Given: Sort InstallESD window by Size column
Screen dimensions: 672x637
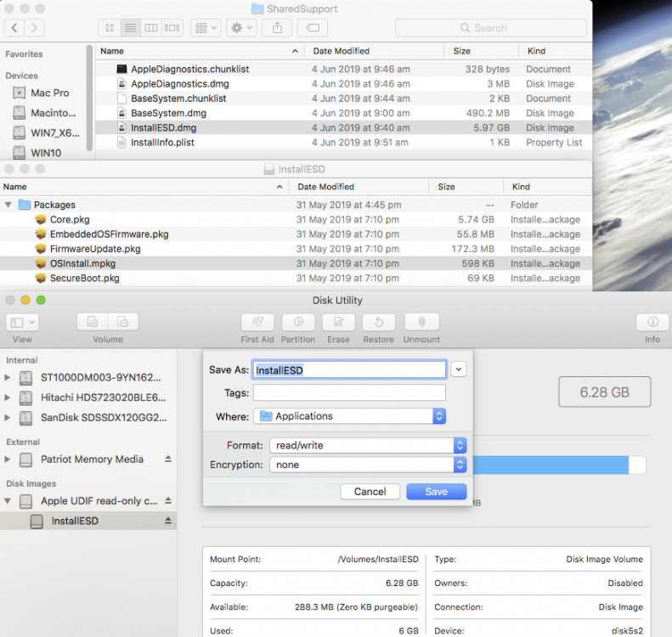Looking at the screenshot, I should click(466, 187).
